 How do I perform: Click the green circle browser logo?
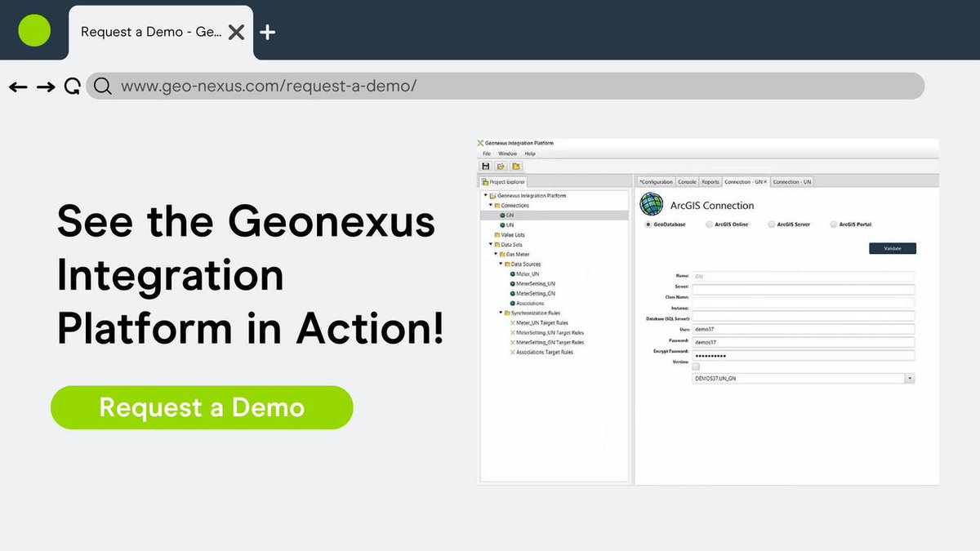tap(34, 31)
